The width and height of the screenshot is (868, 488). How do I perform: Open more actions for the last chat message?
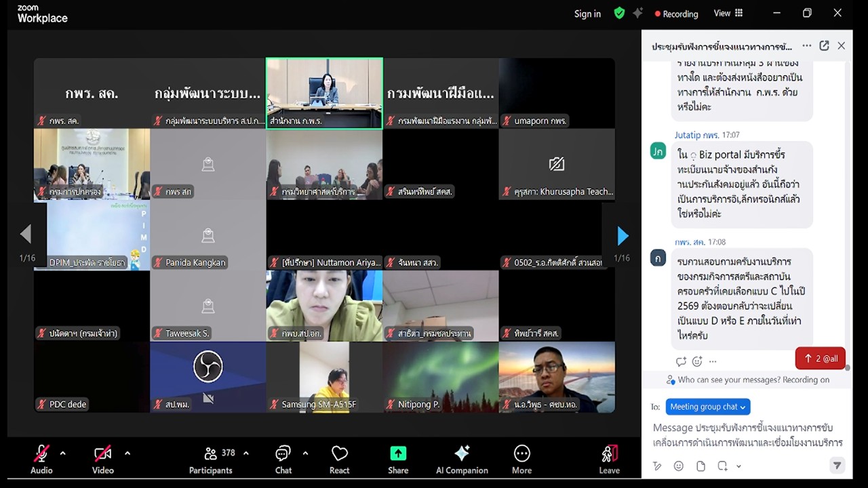point(713,361)
